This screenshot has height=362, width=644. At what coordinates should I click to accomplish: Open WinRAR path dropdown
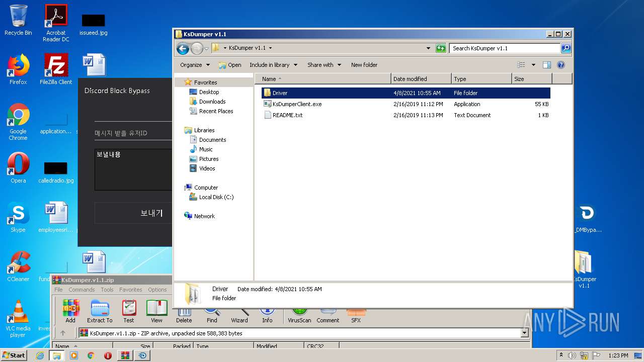pyautogui.click(x=525, y=333)
